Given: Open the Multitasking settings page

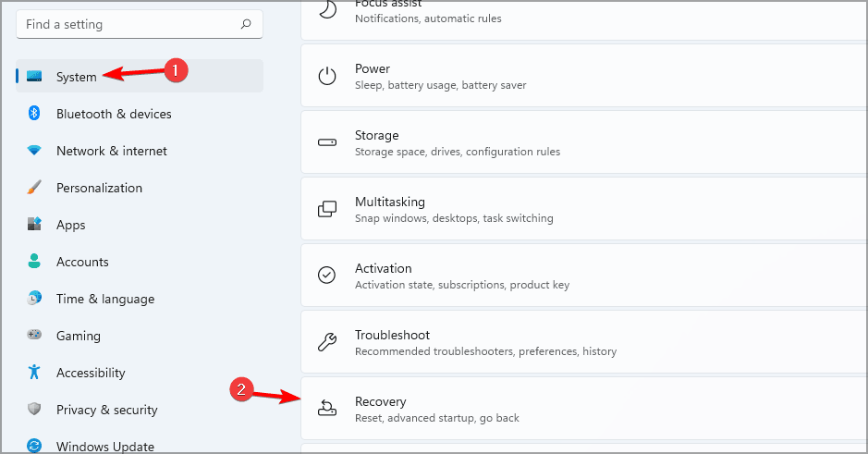Looking at the screenshot, I should pos(582,209).
